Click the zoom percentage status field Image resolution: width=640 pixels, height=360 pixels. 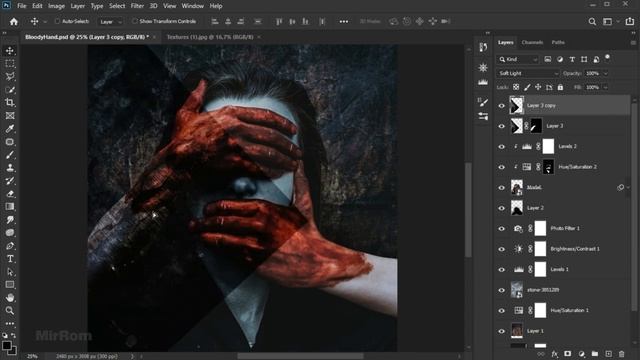pyautogui.click(x=32, y=356)
